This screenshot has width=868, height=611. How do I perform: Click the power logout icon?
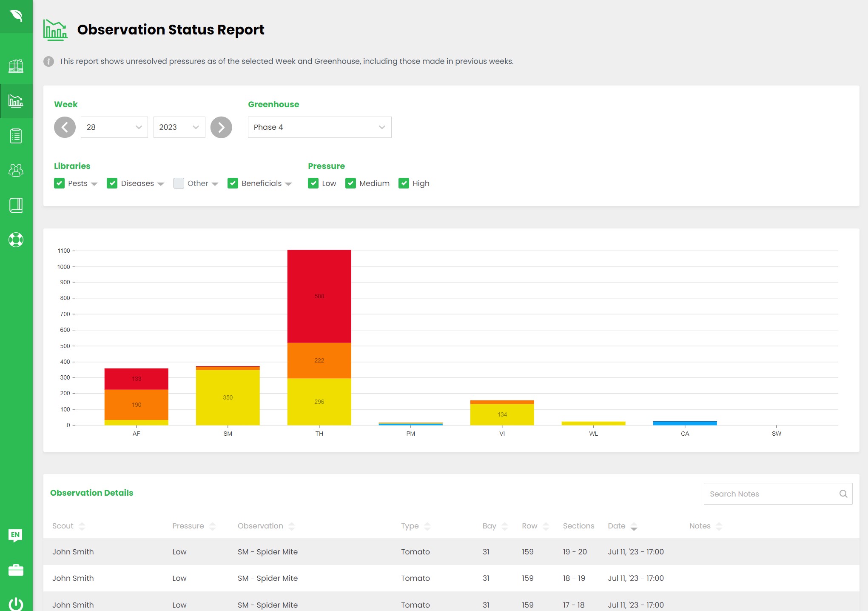(x=16, y=604)
